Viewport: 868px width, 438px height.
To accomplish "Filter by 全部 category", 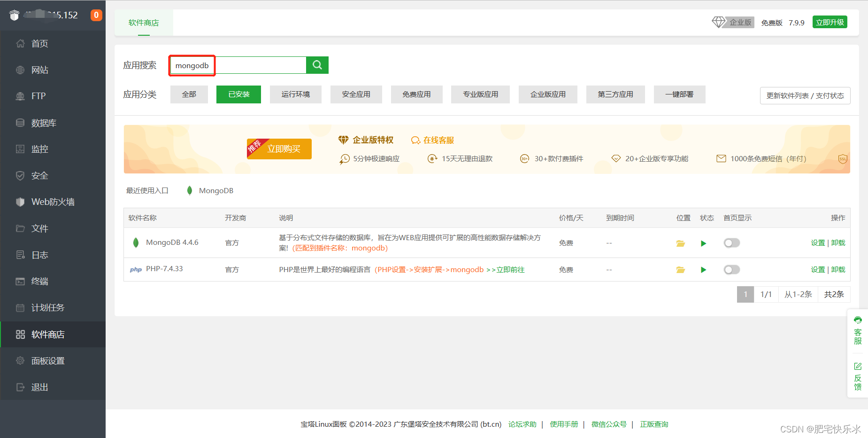I will coord(189,94).
